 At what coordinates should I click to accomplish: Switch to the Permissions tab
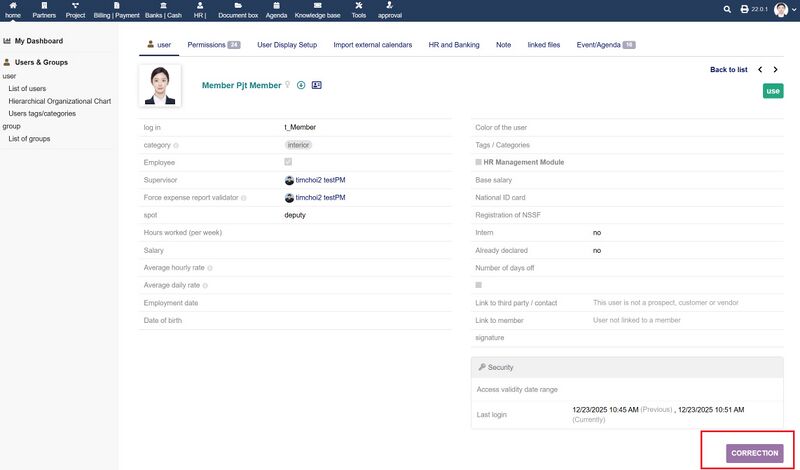(213, 45)
